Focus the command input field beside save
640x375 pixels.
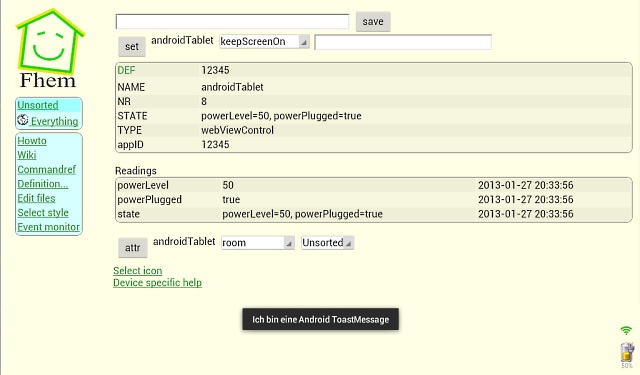pos(232,22)
